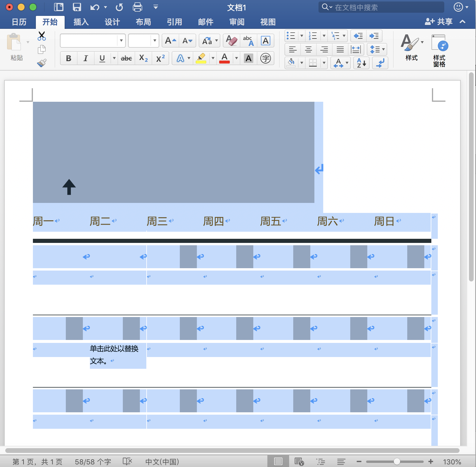This screenshot has width=476, height=467.
Task: Toggle subscript formatting
Action: [143, 58]
